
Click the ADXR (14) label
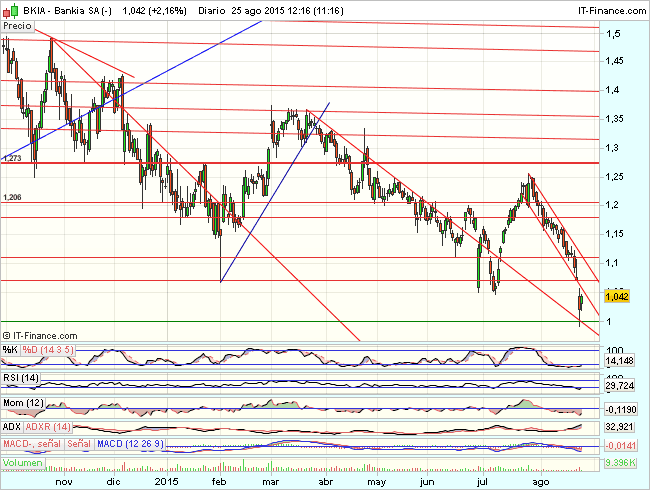48,427
